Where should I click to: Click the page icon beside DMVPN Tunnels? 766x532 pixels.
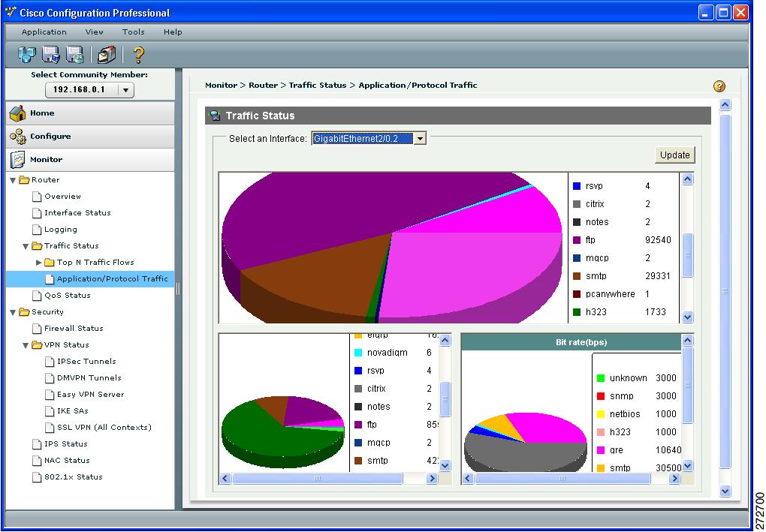coord(50,377)
